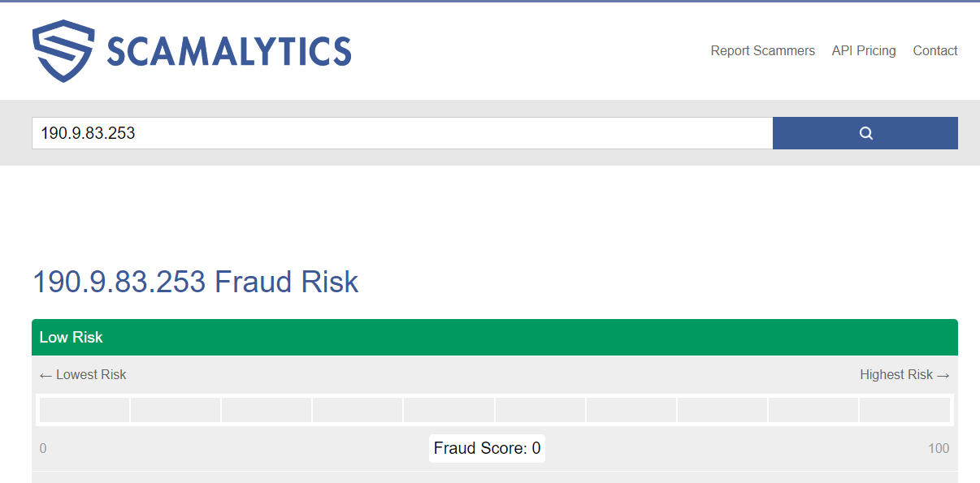The height and width of the screenshot is (483, 980).
Task: Click the "190.9.83.253 Fraud Risk" heading
Action: pyautogui.click(x=195, y=282)
